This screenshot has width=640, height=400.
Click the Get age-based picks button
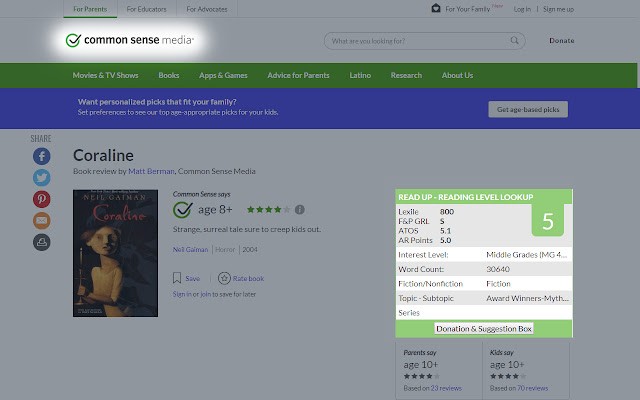tap(528, 109)
